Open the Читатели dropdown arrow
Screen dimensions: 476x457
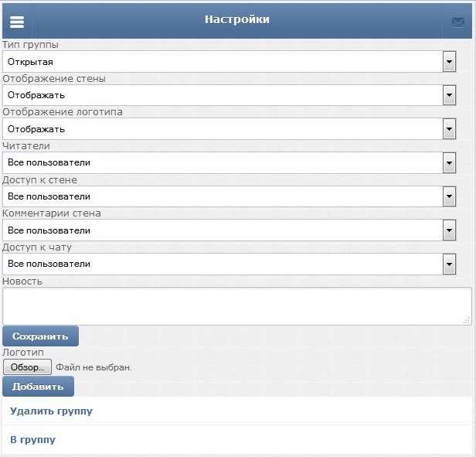449,163
